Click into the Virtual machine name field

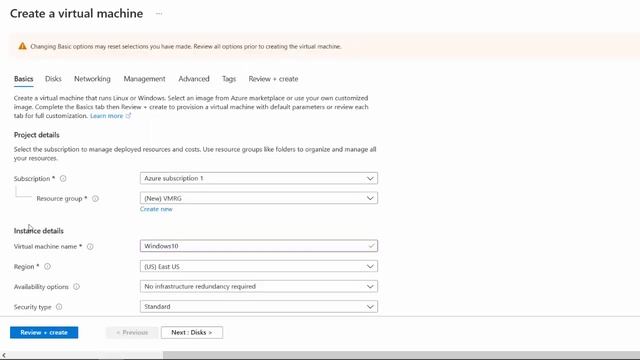click(259, 246)
